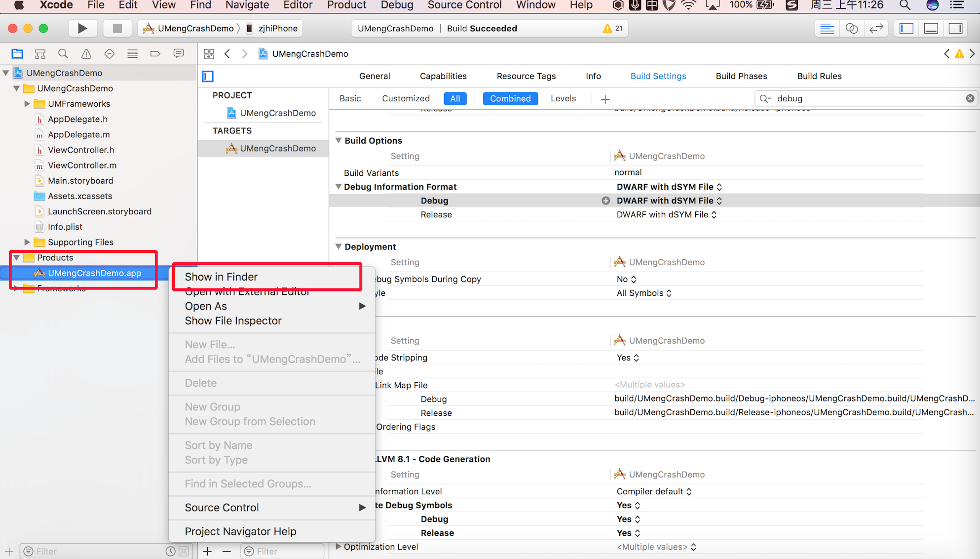The image size is (980, 559).
Task: Open the Breakpoint navigator
Action: pos(155,54)
